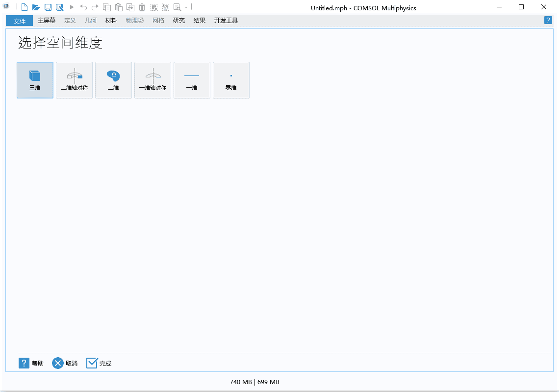
Task: Click the Save As icon in toolbar
Action: coord(59,7)
